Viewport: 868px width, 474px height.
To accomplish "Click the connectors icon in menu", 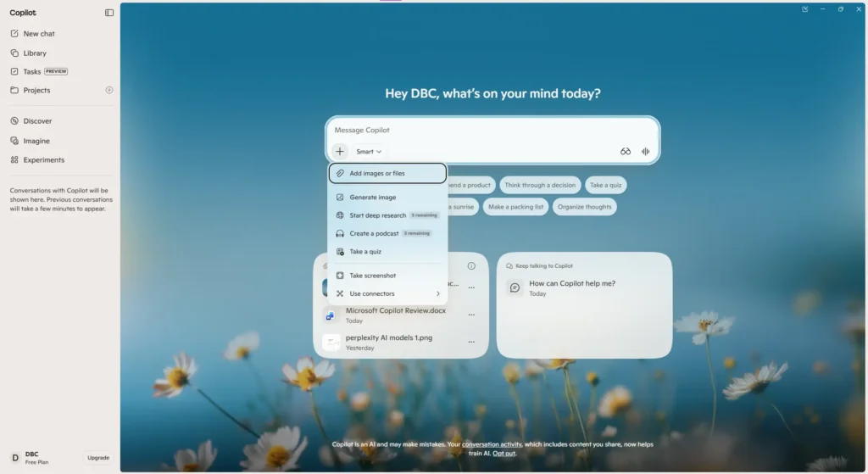I will [x=340, y=294].
